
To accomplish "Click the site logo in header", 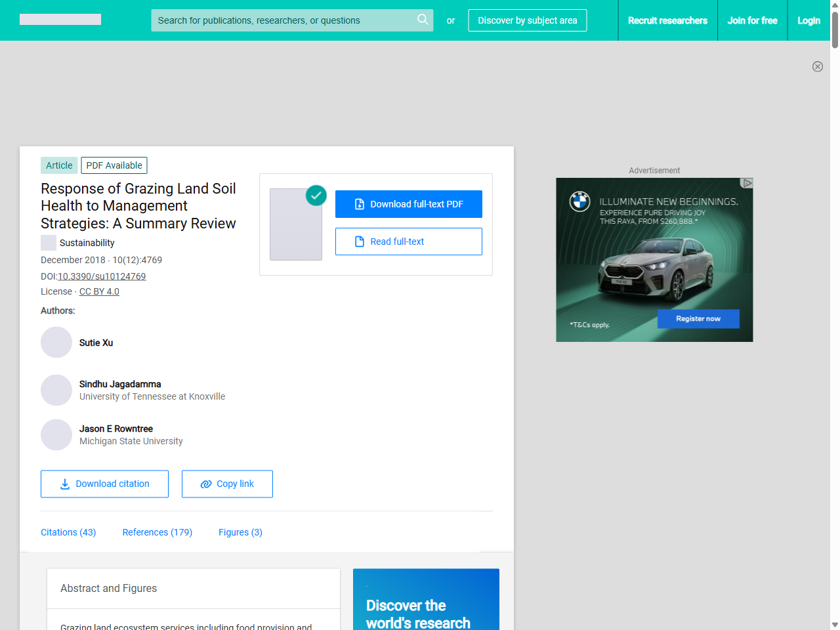I will tap(60, 20).
